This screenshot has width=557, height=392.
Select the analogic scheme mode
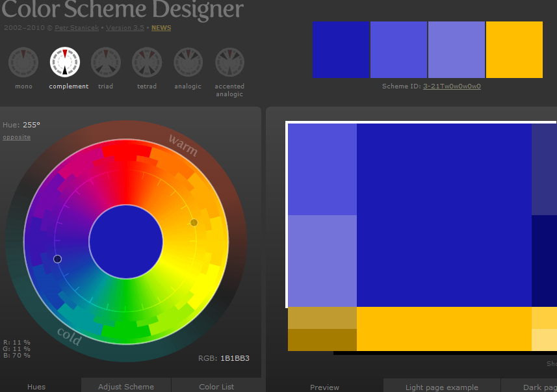click(187, 62)
